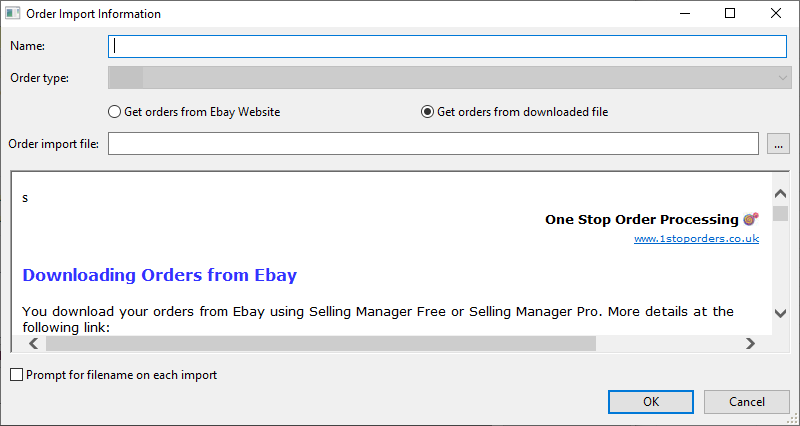Click the window icon in title bar
The height and width of the screenshot is (426, 800).
pos(12,13)
